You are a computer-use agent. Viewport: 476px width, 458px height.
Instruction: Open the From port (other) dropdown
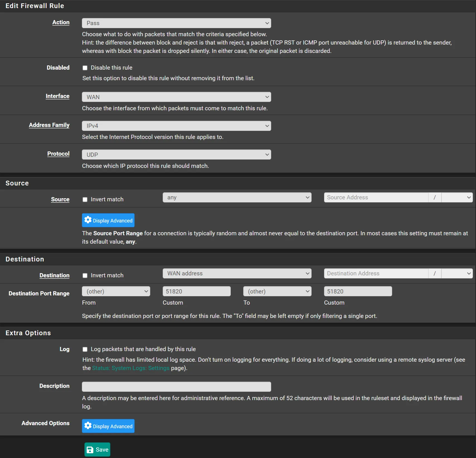[116, 292]
